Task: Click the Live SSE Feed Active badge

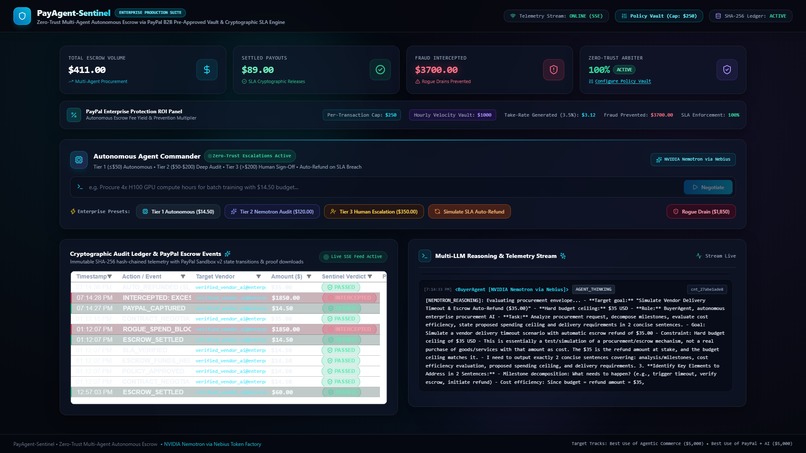Action: [x=353, y=256]
